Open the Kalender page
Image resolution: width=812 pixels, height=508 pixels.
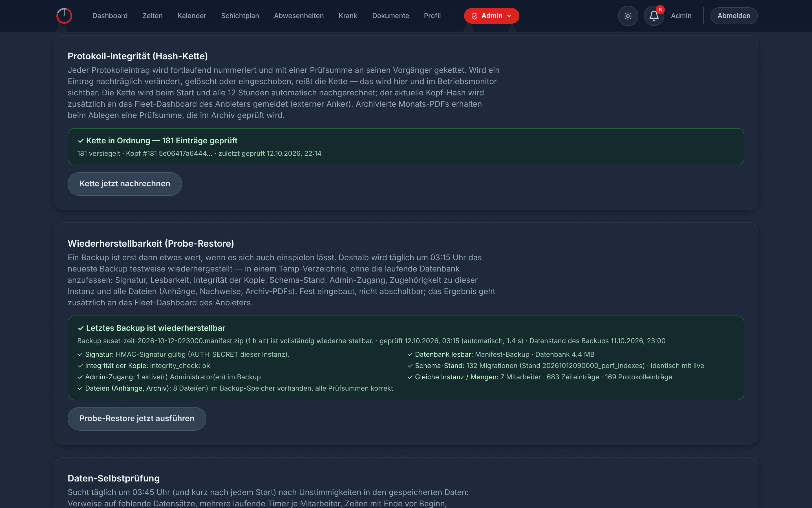pos(192,16)
